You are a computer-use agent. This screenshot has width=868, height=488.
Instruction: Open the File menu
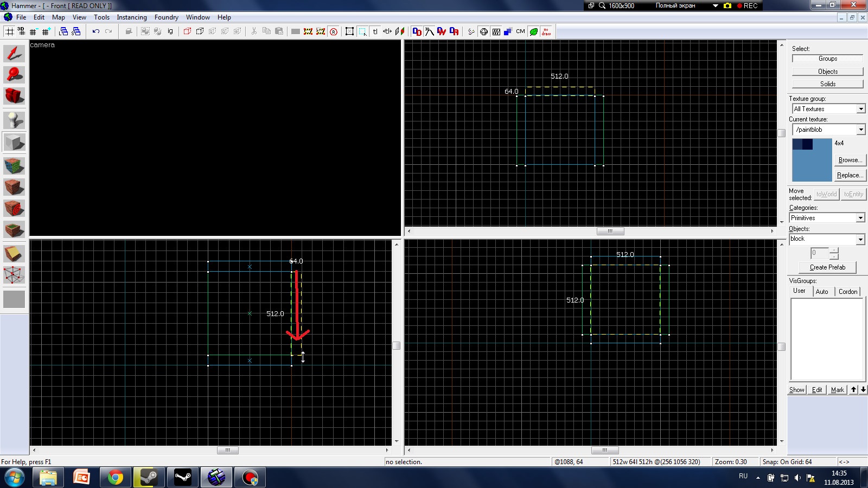pos(21,17)
